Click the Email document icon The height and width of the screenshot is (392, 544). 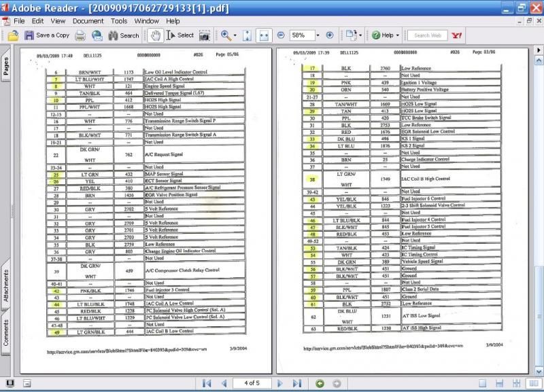click(x=97, y=35)
